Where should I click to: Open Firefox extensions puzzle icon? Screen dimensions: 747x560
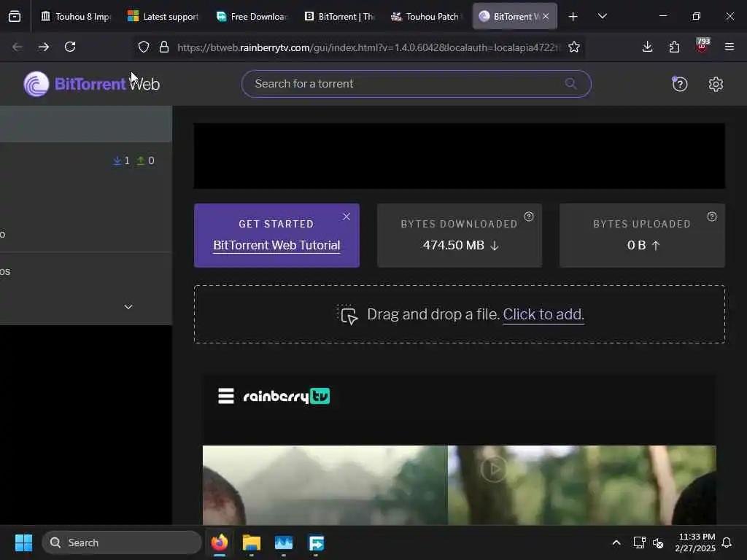[674, 47]
